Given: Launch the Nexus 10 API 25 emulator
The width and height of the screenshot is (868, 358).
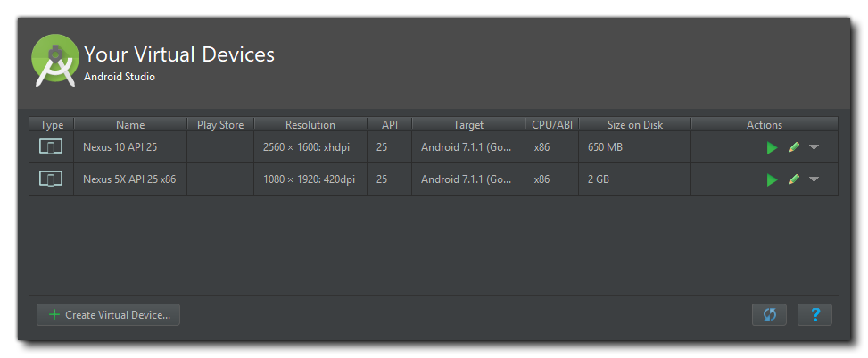Looking at the screenshot, I should point(773,148).
